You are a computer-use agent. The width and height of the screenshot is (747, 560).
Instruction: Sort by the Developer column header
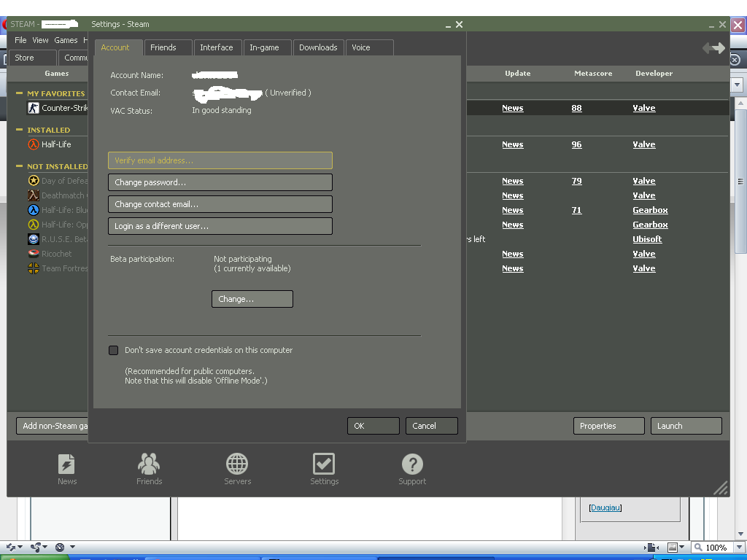(x=654, y=74)
